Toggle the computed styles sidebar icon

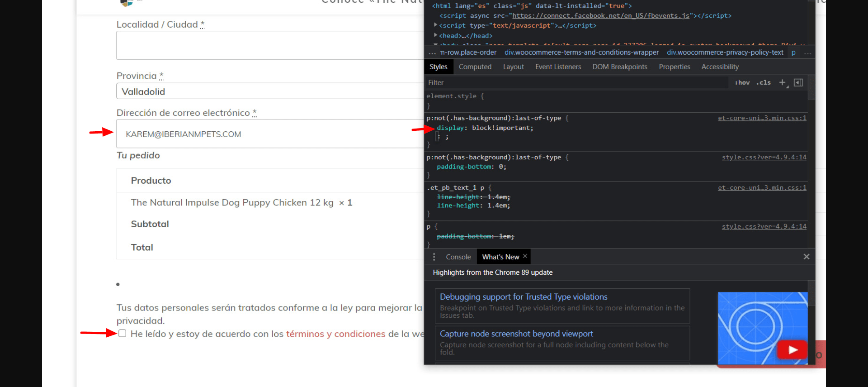pyautogui.click(x=798, y=82)
